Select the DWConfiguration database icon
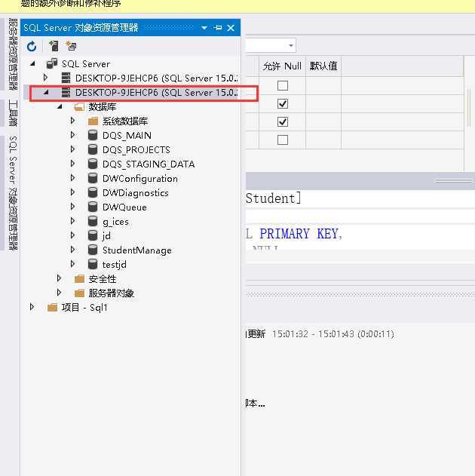This screenshot has height=476, width=475. click(x=93, y=178)
